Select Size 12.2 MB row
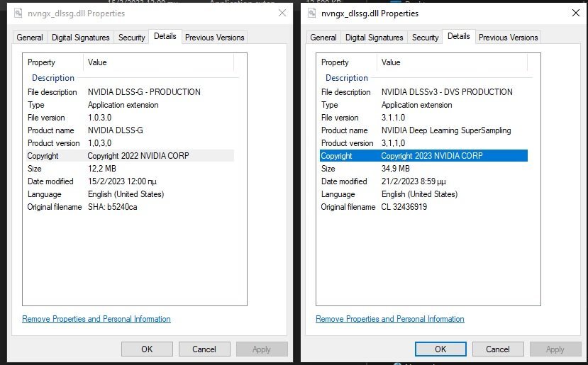The width and height of the screenshot is (588, 365). point(130,169)
